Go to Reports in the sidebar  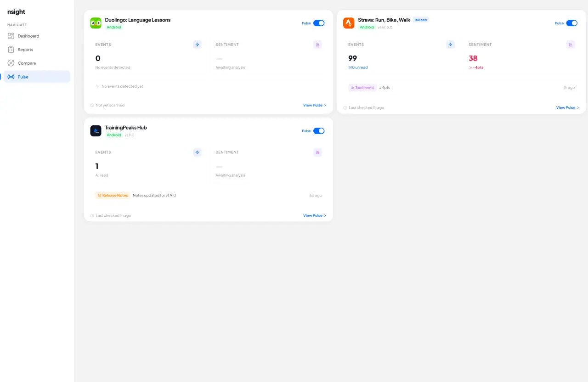[37, 50]
